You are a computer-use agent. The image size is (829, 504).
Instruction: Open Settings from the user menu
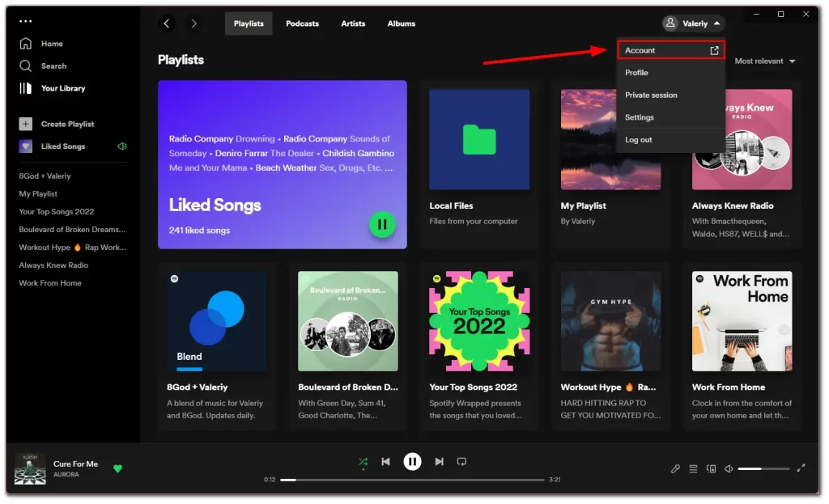(671, 117)
